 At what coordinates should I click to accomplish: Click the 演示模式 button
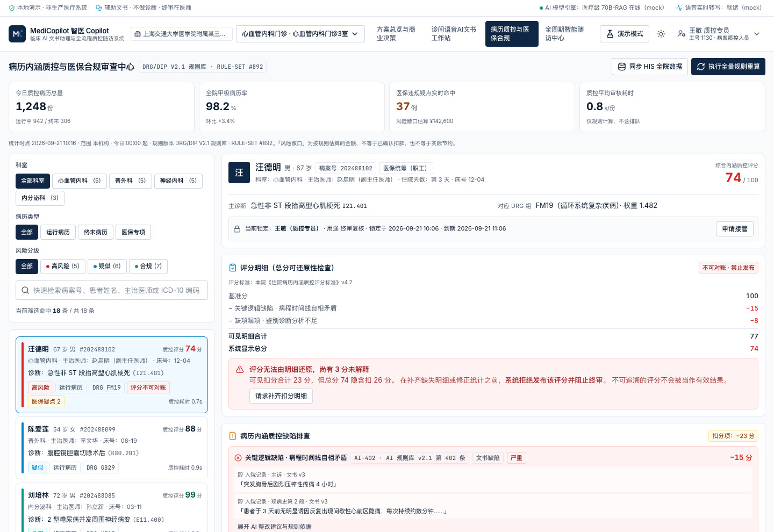(x=625, y=34)
